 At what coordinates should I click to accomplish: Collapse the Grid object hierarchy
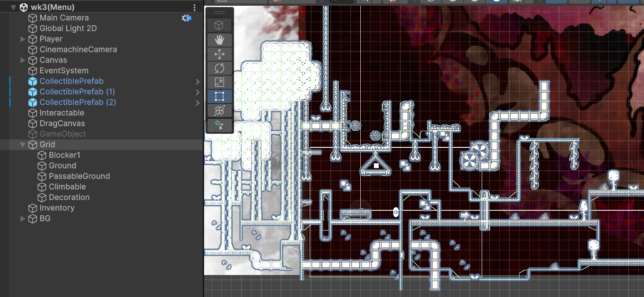pos(23,145)
